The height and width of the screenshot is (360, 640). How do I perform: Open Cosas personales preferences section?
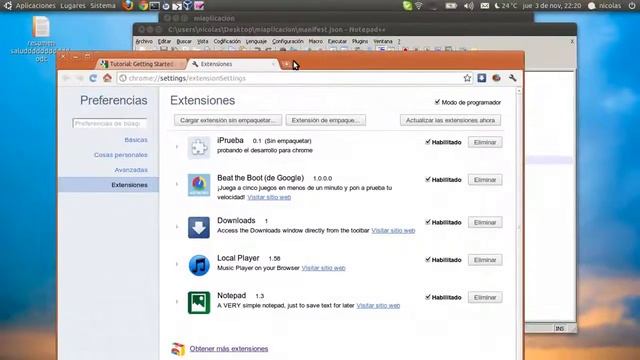121,155
